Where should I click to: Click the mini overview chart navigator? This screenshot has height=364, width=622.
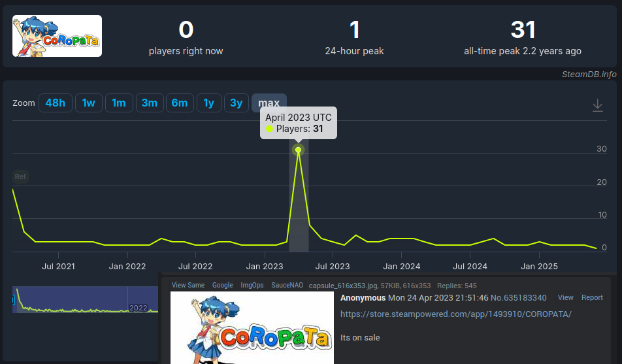86,299
